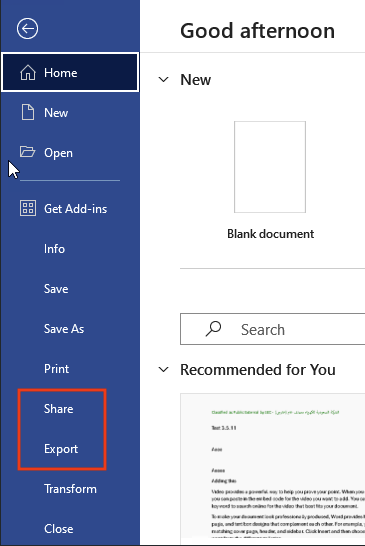Select New in the sidebar menu
The width and height of the screenshot is (365, 546).
tap(70, 112)
